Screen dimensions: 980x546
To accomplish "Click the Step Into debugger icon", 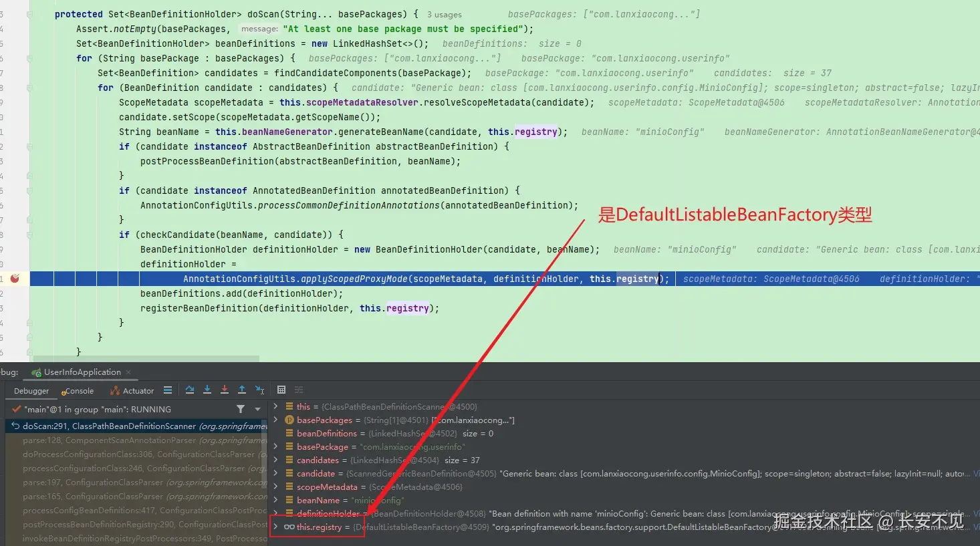I will [x=207, y=390].
